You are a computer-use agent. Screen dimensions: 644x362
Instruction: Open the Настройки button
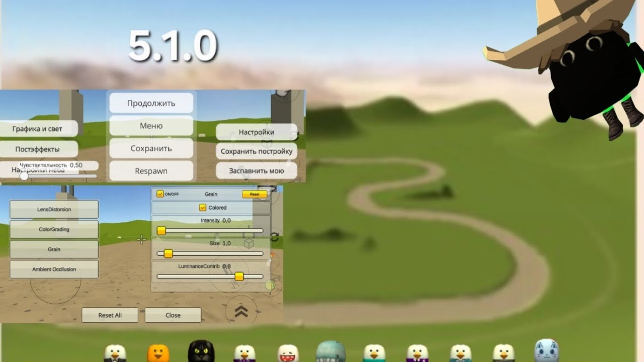(257, 132)
